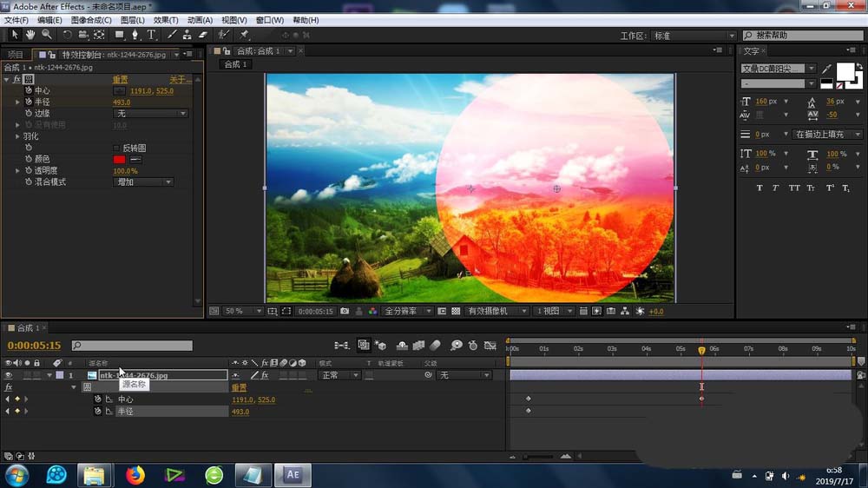Switch to the 项目 panel tab
This screenshot has height=488, width=868.
coord(15,55)
